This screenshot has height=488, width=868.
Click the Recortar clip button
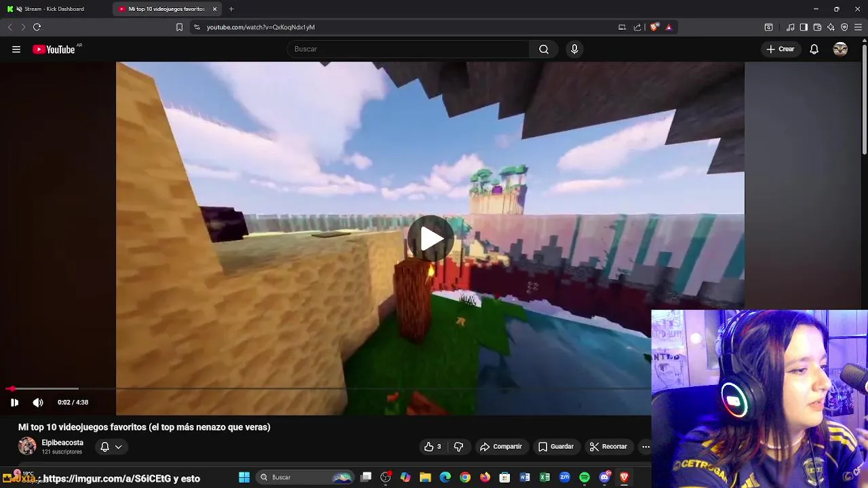tap(608, 447)
